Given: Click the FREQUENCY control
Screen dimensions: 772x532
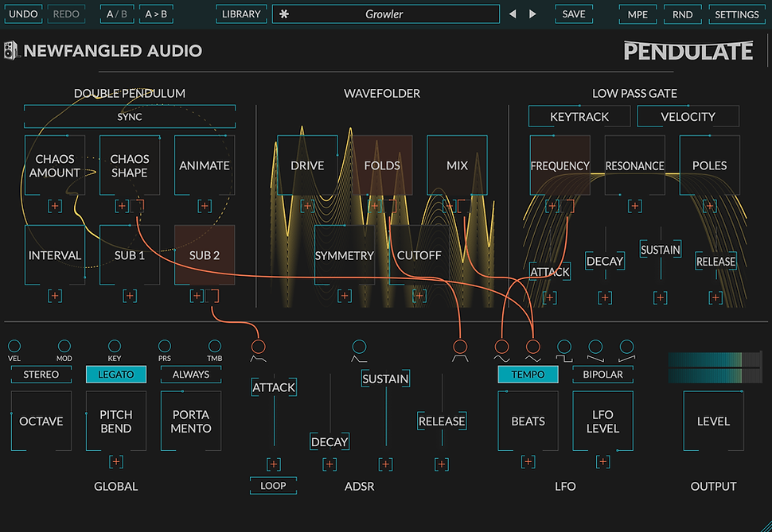Looking at the screenshot, I should [560, 165].
